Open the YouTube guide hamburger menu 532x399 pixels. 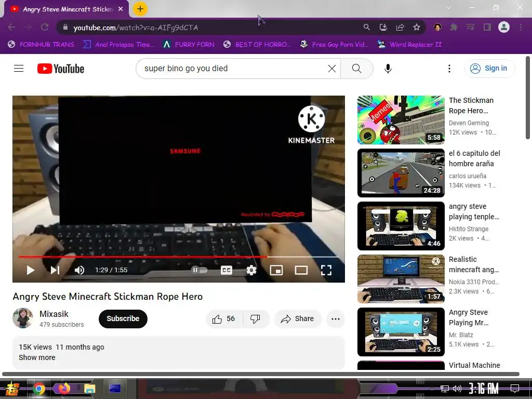19,69
